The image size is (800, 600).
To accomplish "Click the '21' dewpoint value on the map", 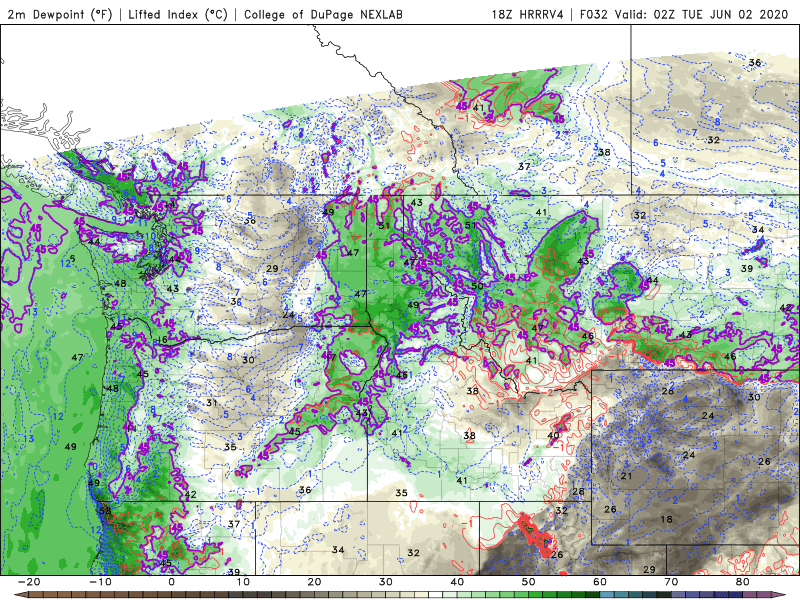I will (x=626, y=476).
